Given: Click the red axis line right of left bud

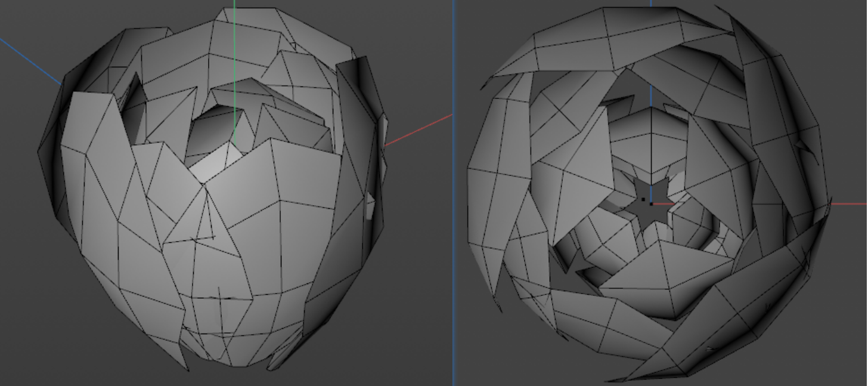Looking at the screenshot, I should pos(418,130).
